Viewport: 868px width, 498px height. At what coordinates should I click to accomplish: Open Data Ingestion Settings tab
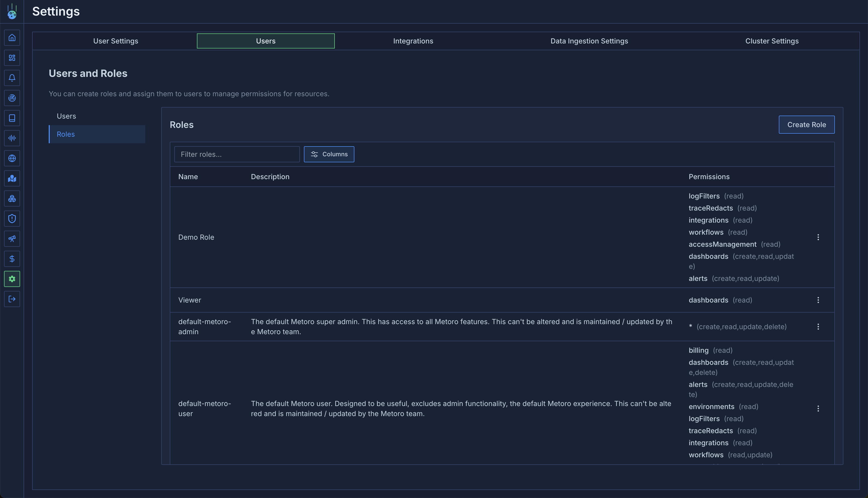click(589, 41)
